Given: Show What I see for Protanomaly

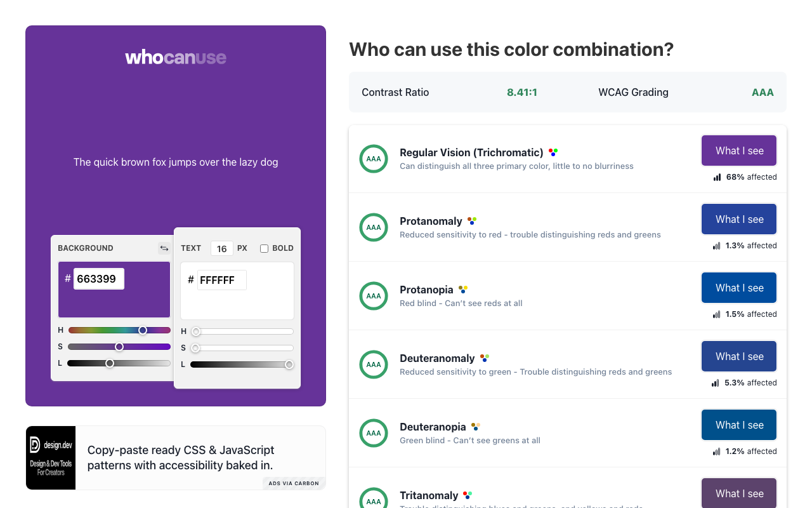Looking at the screenshot, I should coord(739,219).
